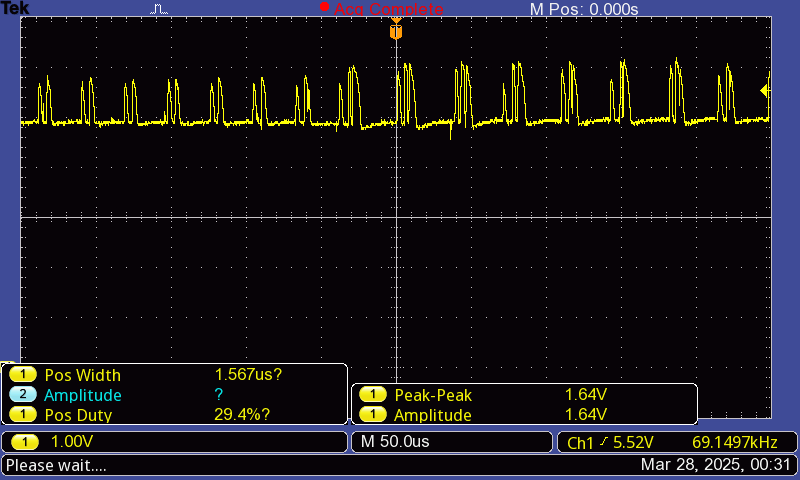
Task: Click the channel 1 badge beside Pos Duty
Action: 23,414
